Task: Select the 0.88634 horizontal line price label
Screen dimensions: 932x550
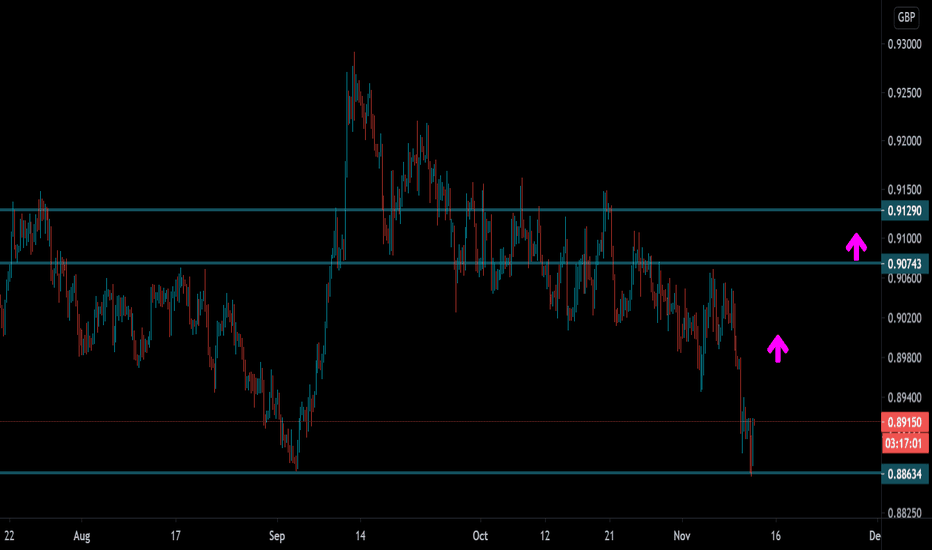Action: (904, 474)
